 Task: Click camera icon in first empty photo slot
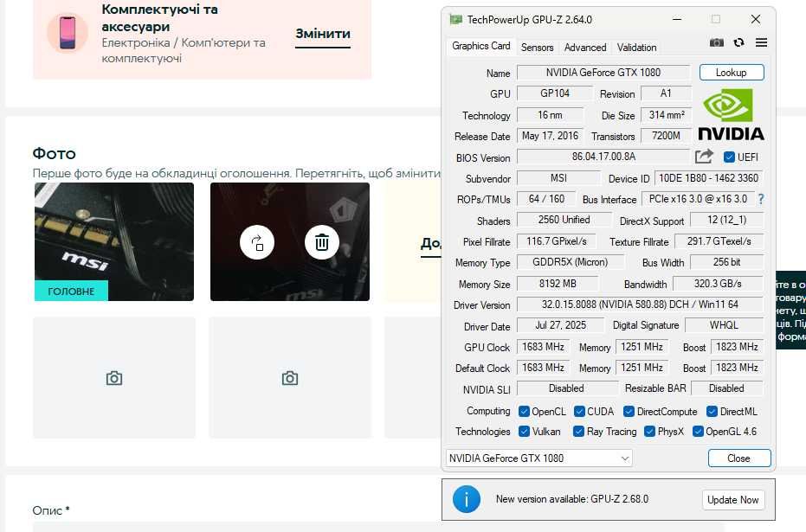pos(114,379)
